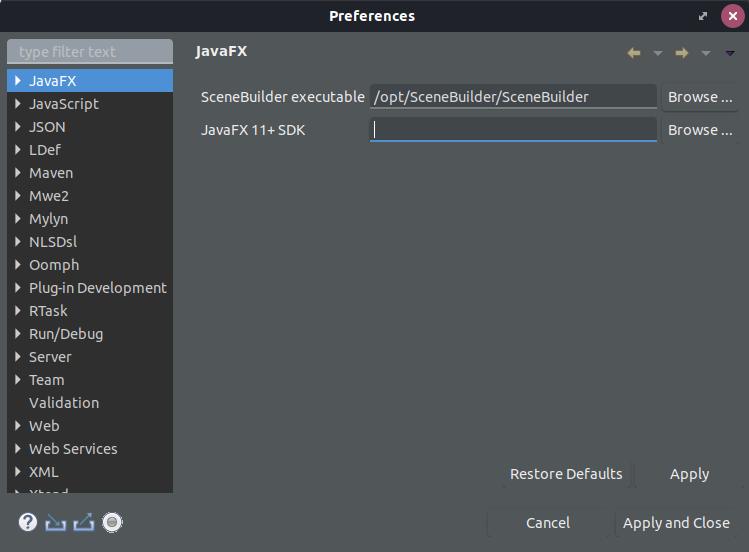Expand the JavaScript tree node

click(18, 103)
